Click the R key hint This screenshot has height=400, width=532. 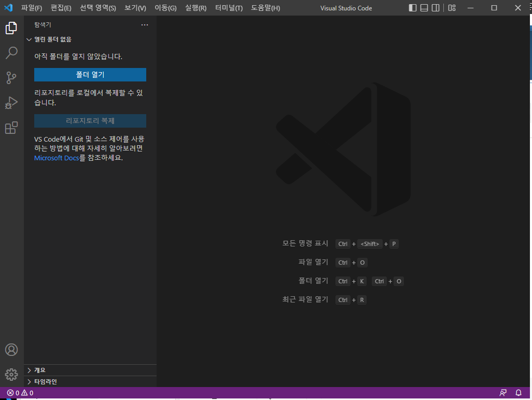pyautogui.click(x=362, y=300)
